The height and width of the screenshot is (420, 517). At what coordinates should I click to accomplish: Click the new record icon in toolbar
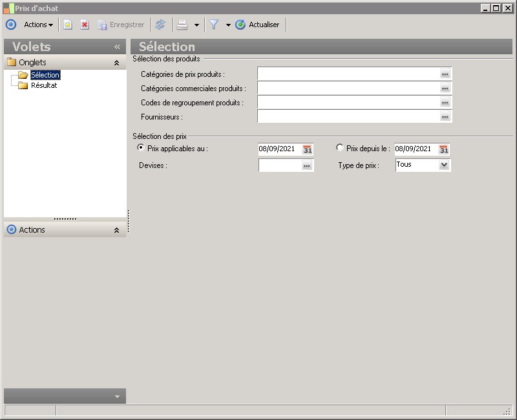coord(68,25)
